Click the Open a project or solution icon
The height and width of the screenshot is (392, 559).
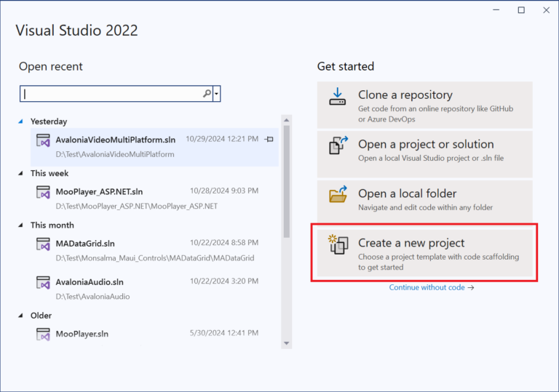pos(338,146)
